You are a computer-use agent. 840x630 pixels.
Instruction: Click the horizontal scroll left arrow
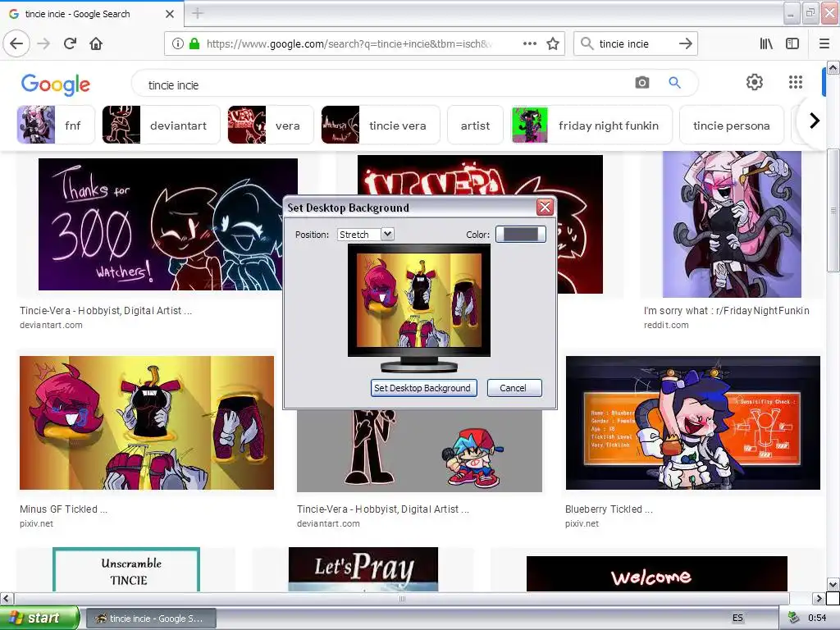tap(7, 598)
